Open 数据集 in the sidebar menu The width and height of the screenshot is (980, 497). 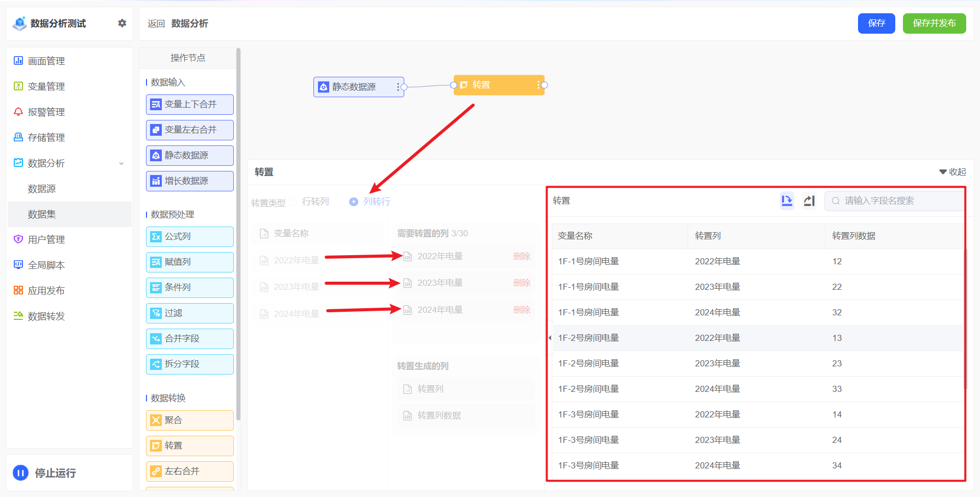tap(41, 214)
